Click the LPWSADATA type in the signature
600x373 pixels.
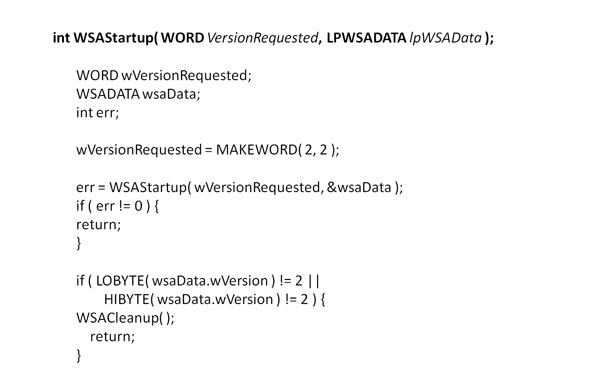366,38
